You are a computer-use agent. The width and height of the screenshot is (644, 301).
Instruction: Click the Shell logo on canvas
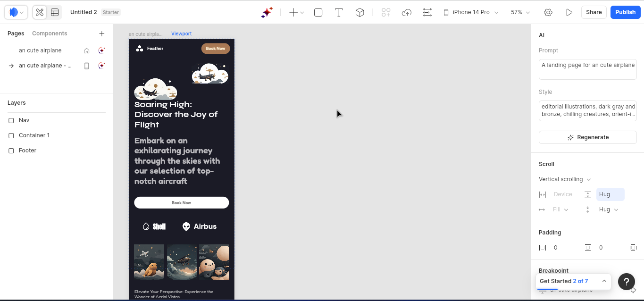pos(154,226)
